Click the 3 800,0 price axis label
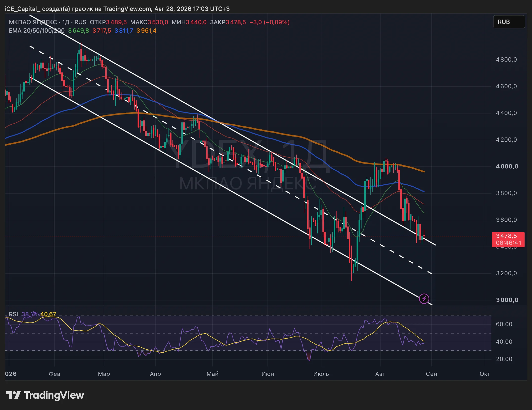532x410 pixels. click(506, 193)
